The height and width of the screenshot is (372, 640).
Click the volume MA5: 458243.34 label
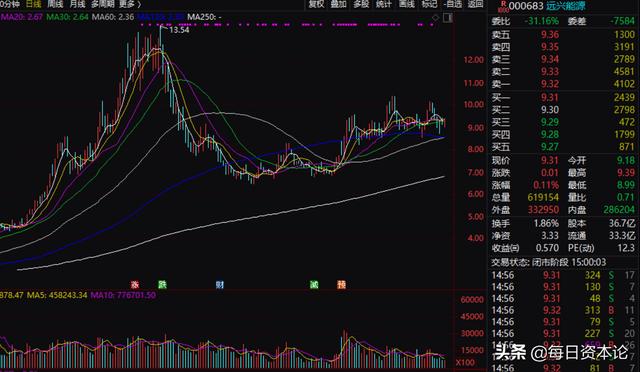click(57, 295)
